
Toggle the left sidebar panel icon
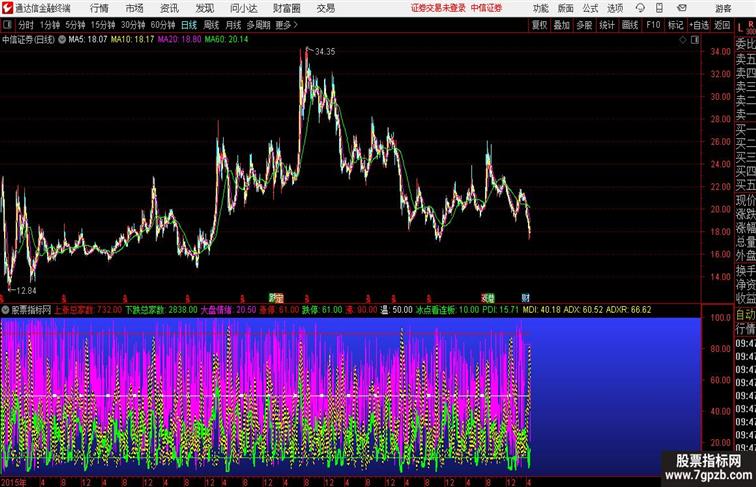point(7,25)
